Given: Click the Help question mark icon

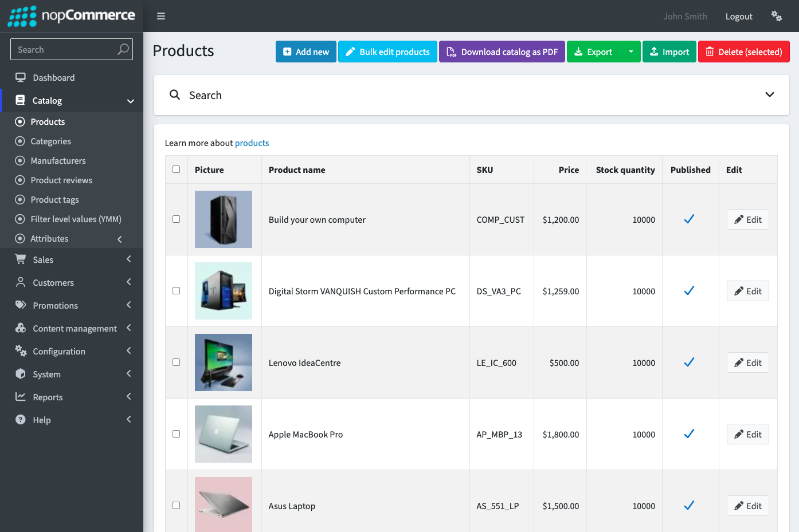Looking at the screenshot, I should [21, 420].
